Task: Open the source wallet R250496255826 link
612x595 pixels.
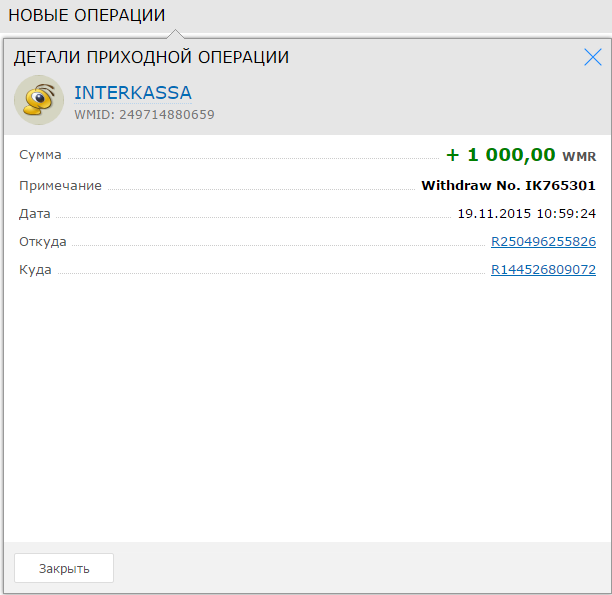Action: pyautogui.click(x=543, y=242)
